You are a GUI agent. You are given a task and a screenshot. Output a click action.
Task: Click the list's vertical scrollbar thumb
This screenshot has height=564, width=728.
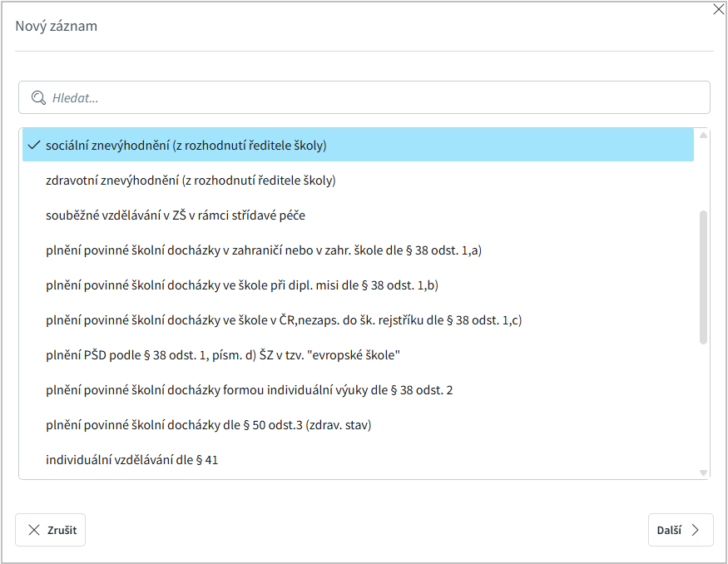pos(703,276)
